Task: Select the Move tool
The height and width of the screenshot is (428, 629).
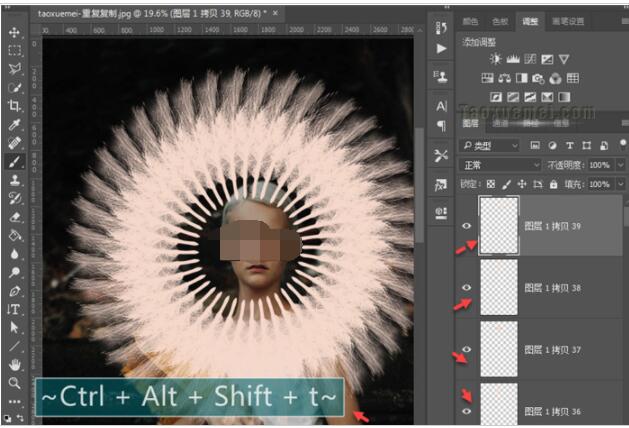Action: coord(14,32)
